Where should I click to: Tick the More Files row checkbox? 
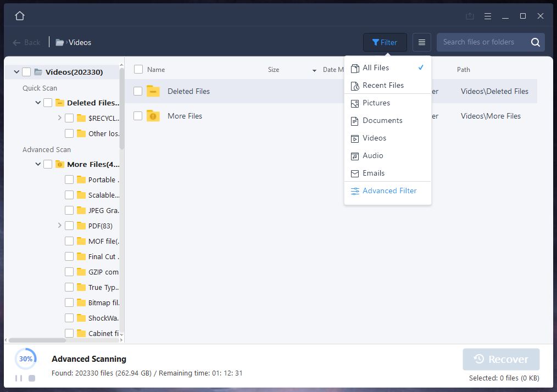click(138, 116)
